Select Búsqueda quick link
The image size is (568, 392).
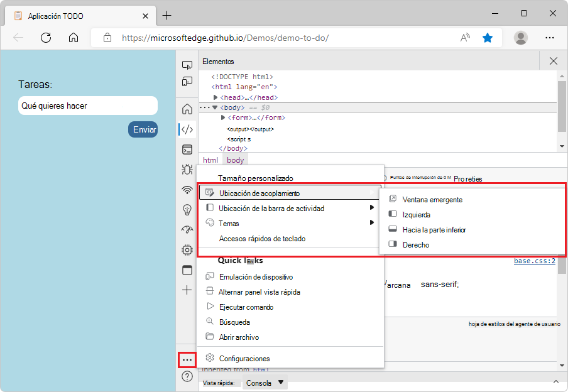(290, 322)
